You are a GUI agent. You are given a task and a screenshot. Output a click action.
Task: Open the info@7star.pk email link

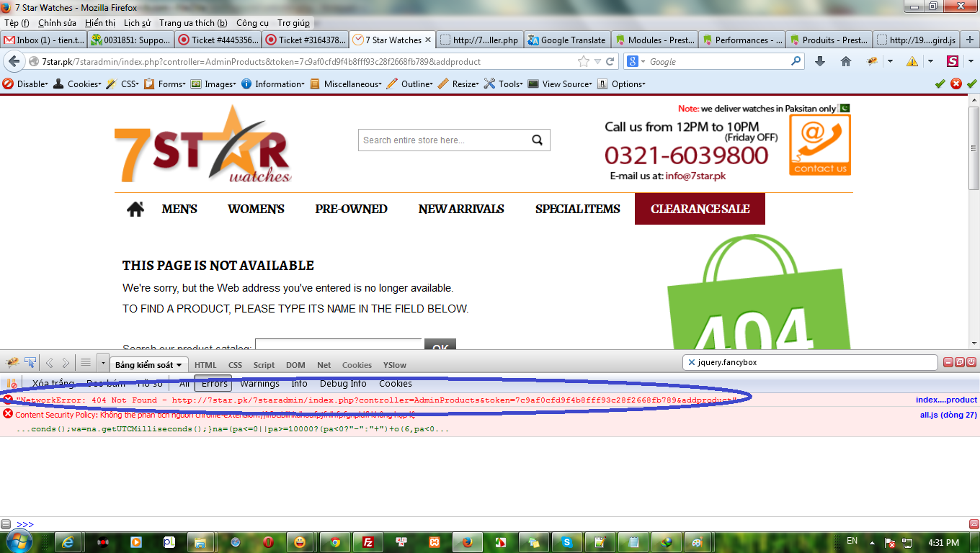click(x=695, y=176)
